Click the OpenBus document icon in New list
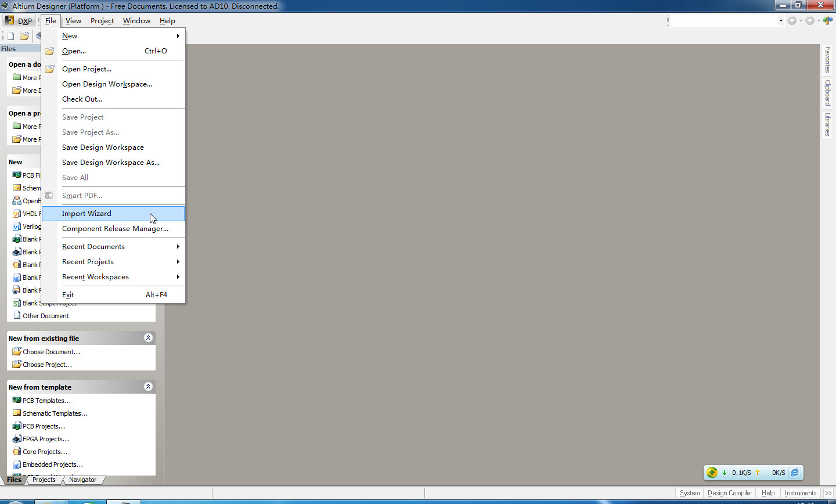The height and width of the screenshot is (504, 836). click(x=17, y=201)
